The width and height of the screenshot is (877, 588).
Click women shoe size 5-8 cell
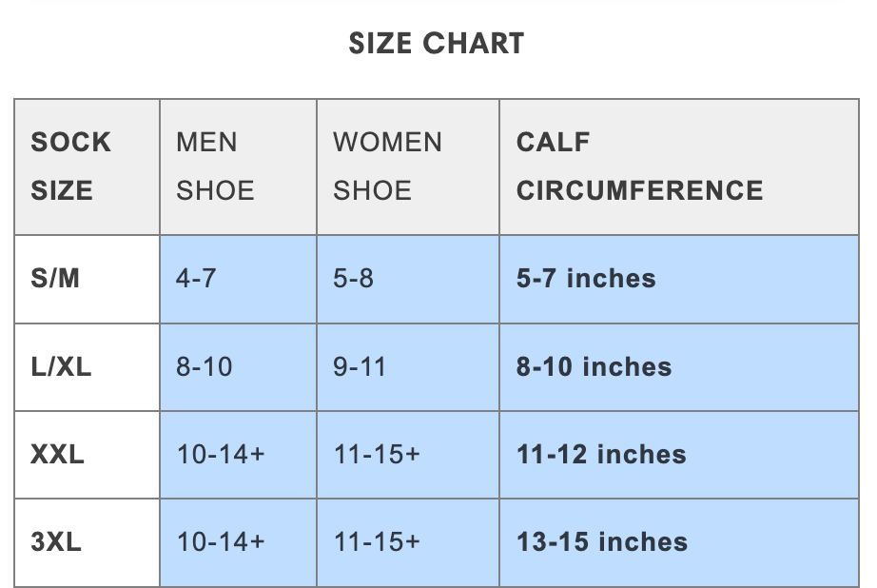tap(353, 279)
